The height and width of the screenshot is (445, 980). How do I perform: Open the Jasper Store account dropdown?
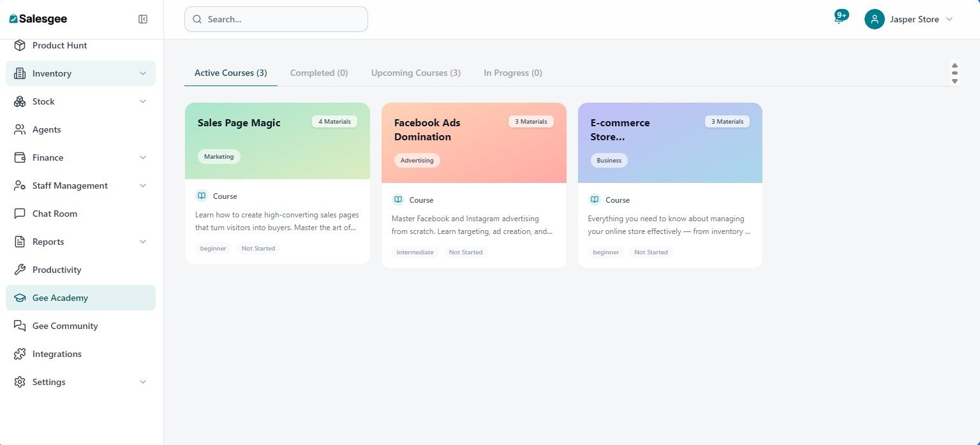(x=951, y=19)
